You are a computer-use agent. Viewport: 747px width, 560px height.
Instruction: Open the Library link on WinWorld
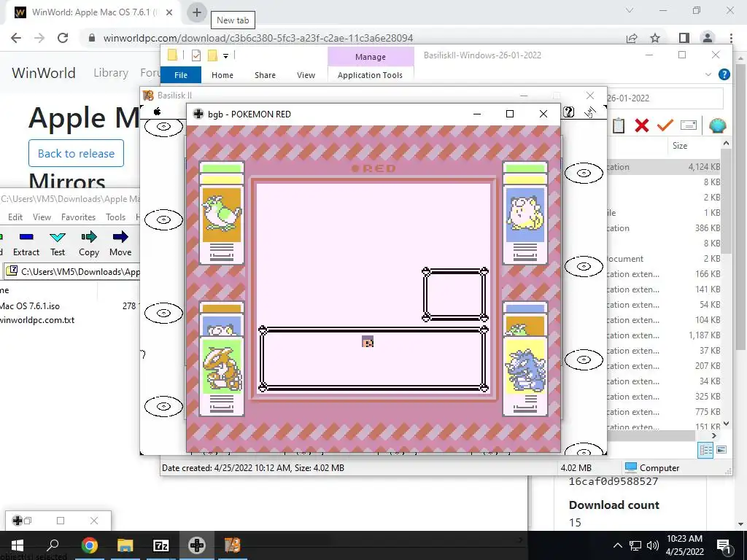coord(111,73)
